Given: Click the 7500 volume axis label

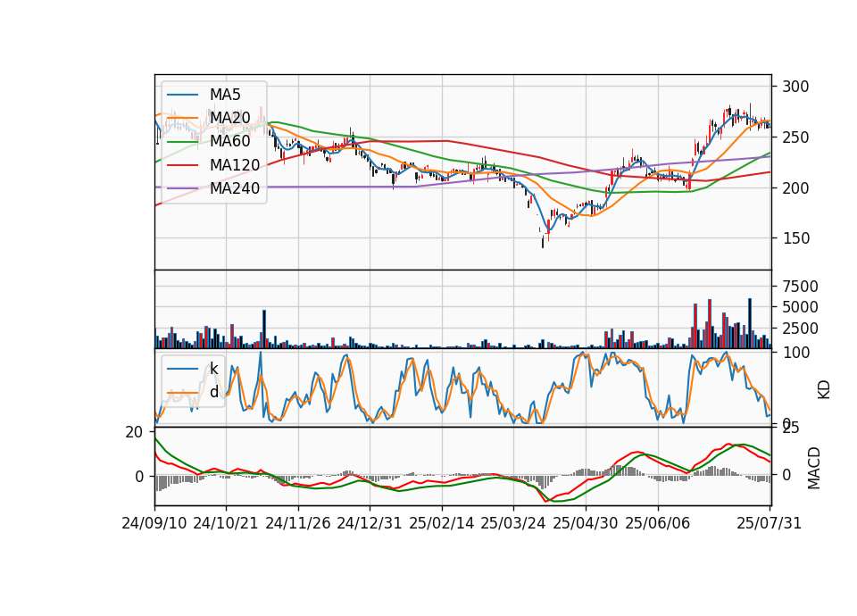Looking at the screenshot, I should 800,287.
